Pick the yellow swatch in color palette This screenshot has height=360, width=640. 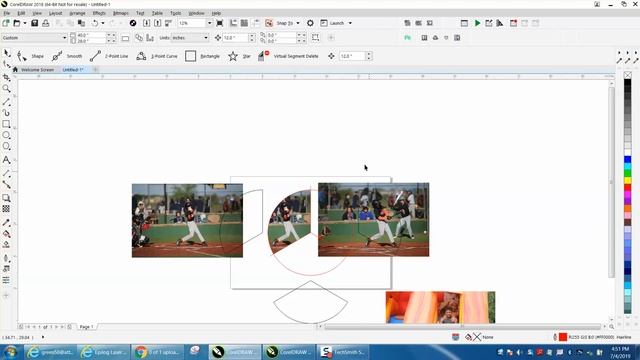tap(627, 180)
